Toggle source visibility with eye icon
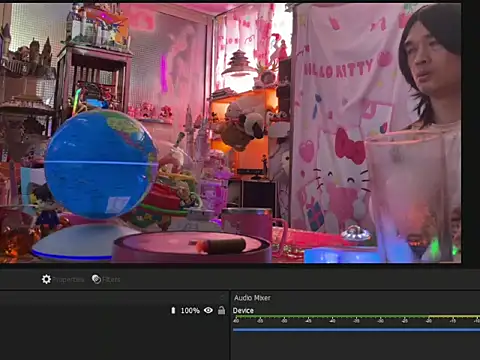 tap(208, 310)
